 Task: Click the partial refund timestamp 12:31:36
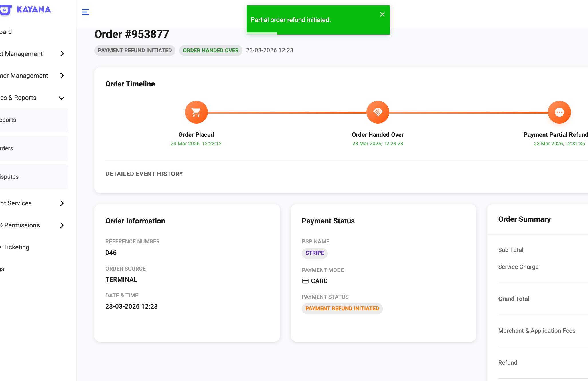click(x=559, y=144)
